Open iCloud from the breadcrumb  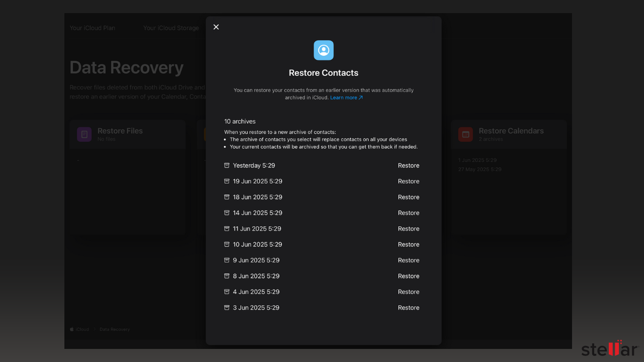(81, 329)
